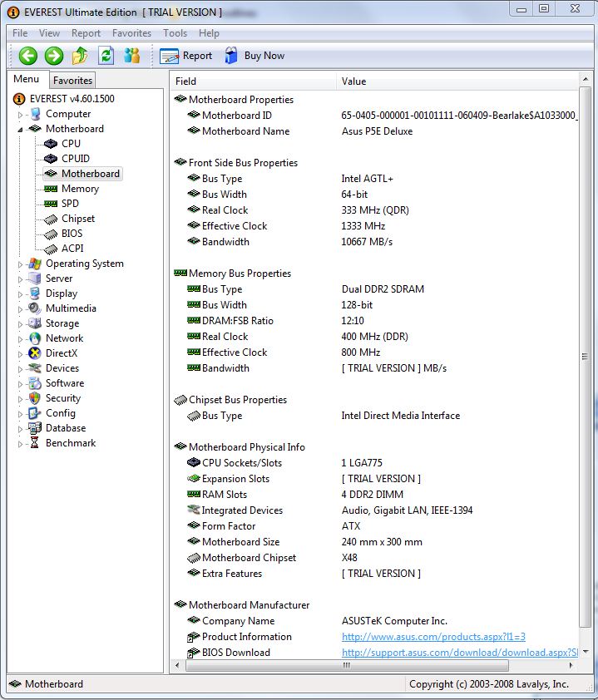Open the Tools menu

(x=175, y=33)
